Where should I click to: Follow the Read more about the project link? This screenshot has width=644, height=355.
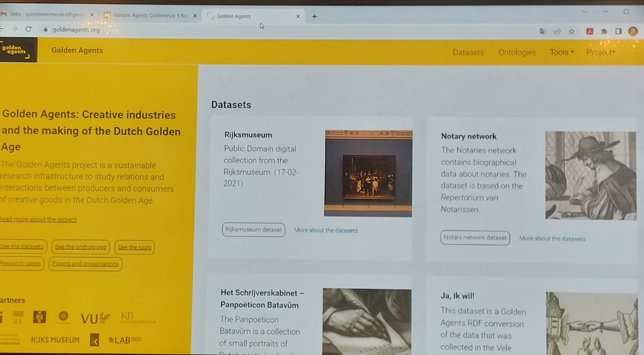(x=39, y=220)
